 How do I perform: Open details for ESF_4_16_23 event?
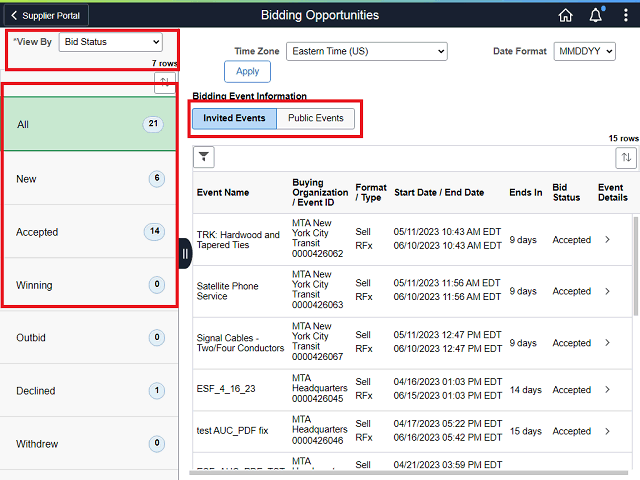click(x=607, y=390)
